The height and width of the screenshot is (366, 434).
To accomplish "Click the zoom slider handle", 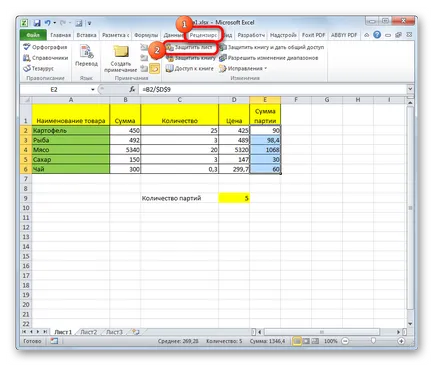I will (x=373, y=341).
